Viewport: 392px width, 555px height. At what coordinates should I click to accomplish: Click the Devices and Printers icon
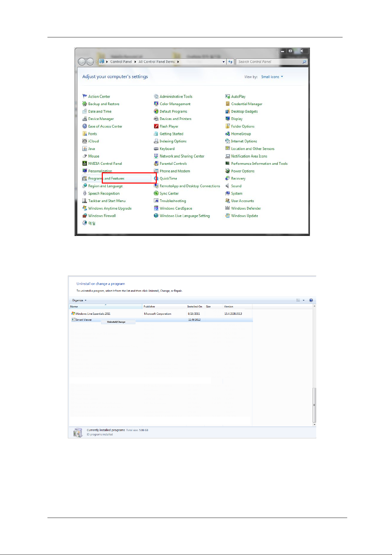(x=156, y=119)
